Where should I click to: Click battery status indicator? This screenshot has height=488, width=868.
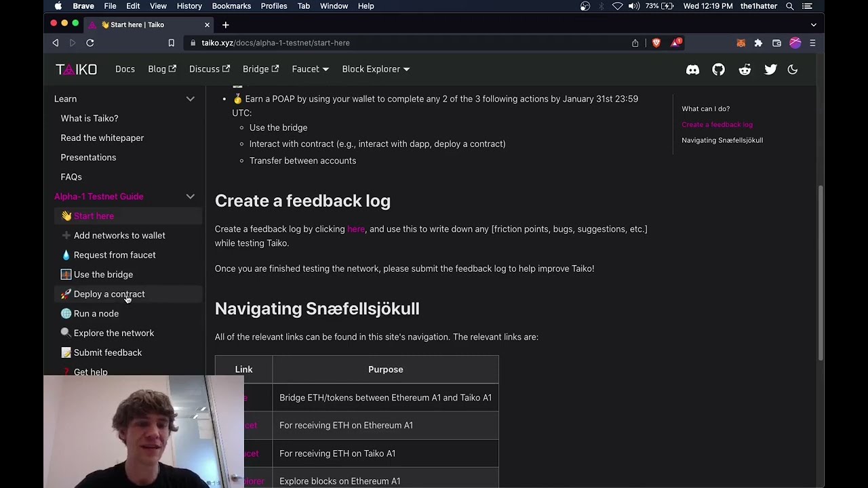[x=659, y=6]
